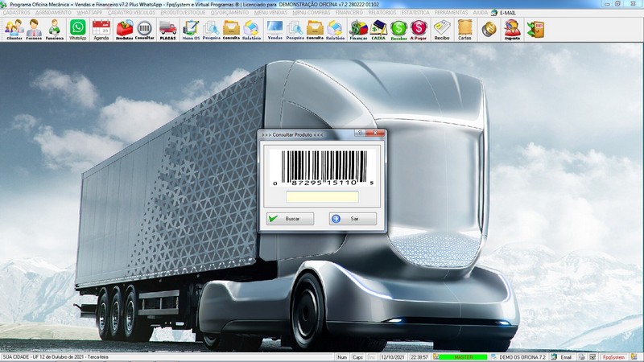
Task: Open the Clientes toolbar icon
Action: pos(14,30)
